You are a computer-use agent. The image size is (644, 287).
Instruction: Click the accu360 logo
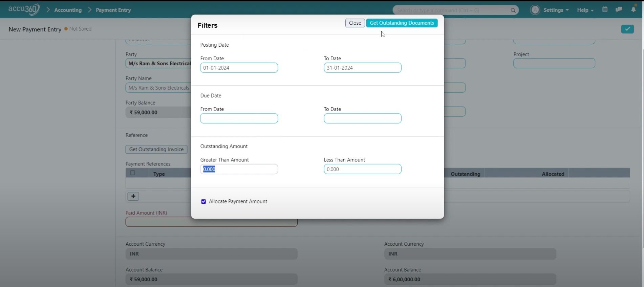tap(24, 9)
